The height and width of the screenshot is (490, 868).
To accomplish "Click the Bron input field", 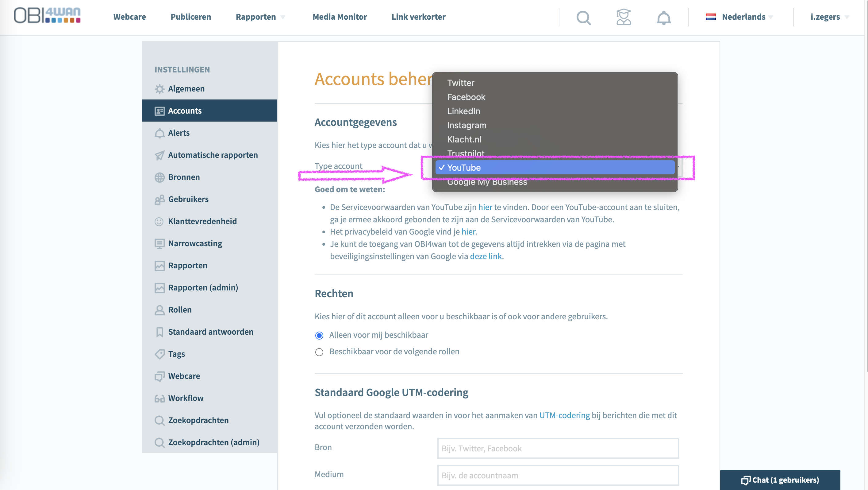I will [x=558, y=449].
